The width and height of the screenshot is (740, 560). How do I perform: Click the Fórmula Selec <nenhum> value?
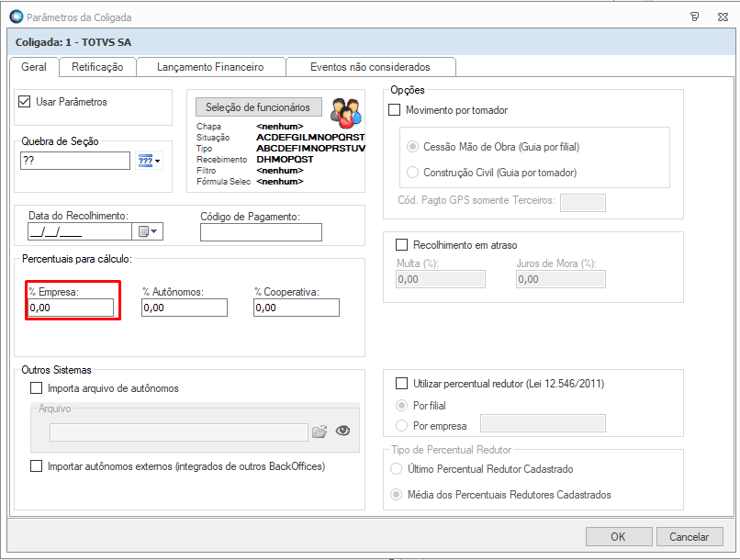click(x=280, y=181)
